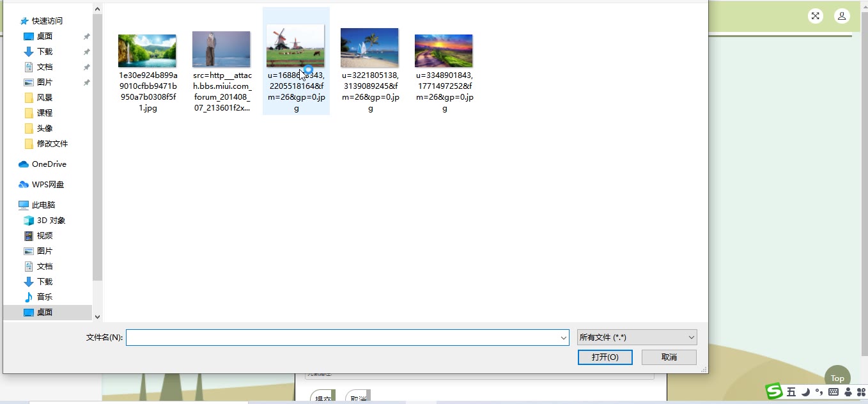Click file name starting src=http__attach.bbs.miui.com
Screen dimensions: 868x404
[222, 91]
